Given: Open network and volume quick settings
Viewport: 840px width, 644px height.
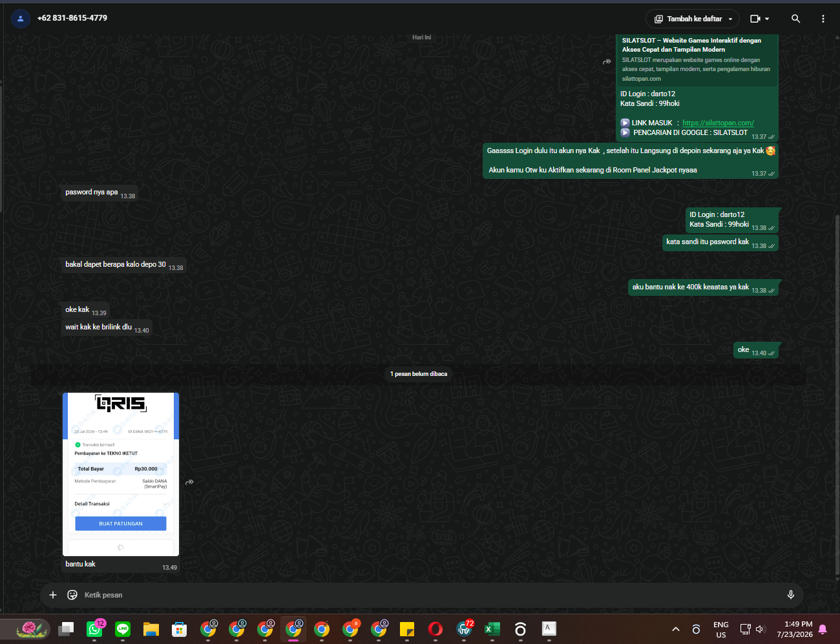Looking at the screenshot, I should (752, 629).
